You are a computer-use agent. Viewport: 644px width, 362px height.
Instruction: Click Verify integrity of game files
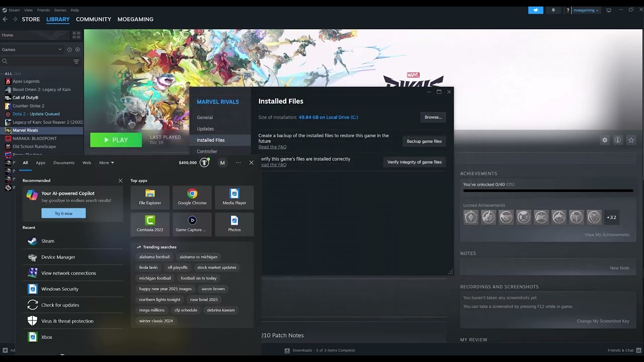click(415, 162)
